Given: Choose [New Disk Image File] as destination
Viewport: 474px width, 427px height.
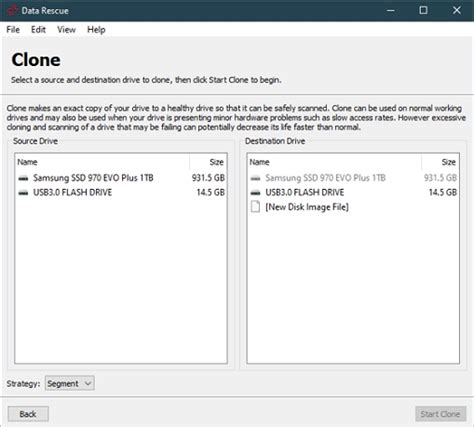Looking at the screenshot, I should pyautogui.click(x=353, y=207).
